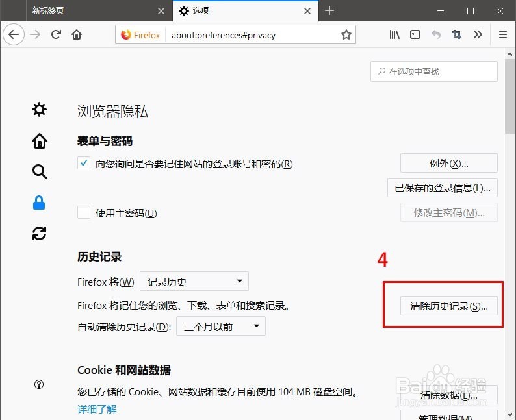Switch to the 新标签页 tab
Screen dimensions: 516x420
point(99,11)
